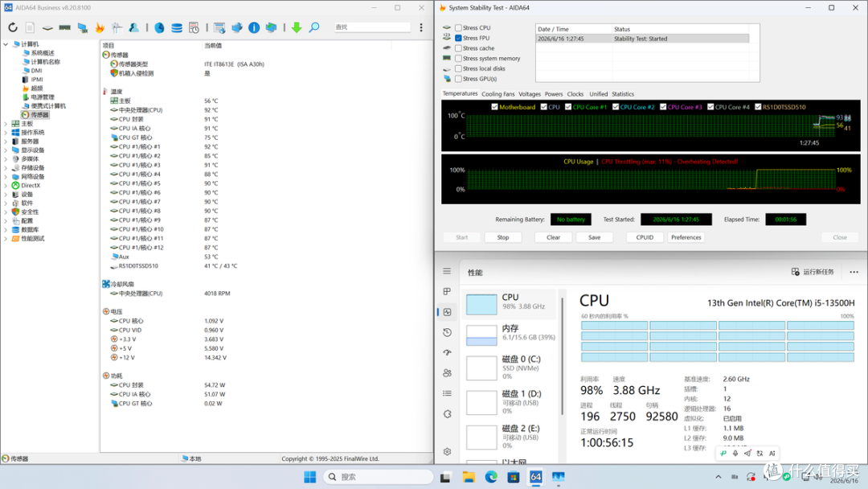The image size is (868, 489).
Task: Switch to the Unified tab
Action: pos(598,94)
